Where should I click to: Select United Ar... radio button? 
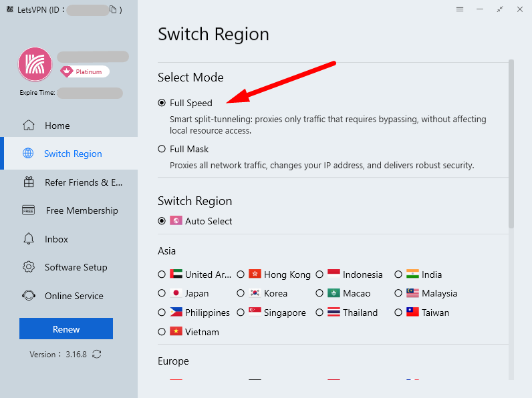(x=162, y=274)
